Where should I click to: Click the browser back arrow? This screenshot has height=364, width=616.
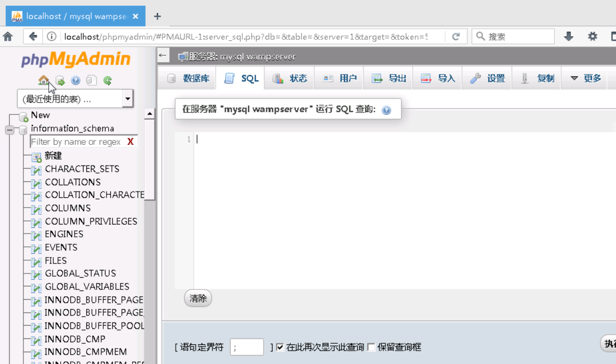(x=33, y=37)
